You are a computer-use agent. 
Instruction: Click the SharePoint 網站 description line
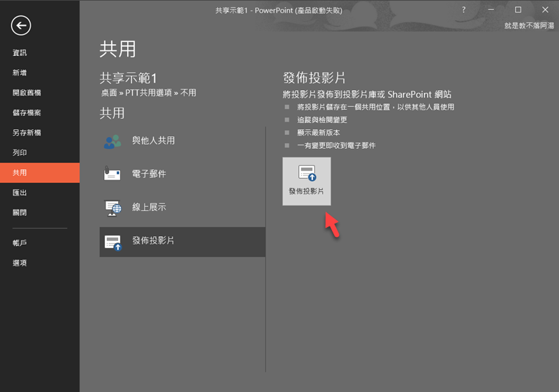367,94
